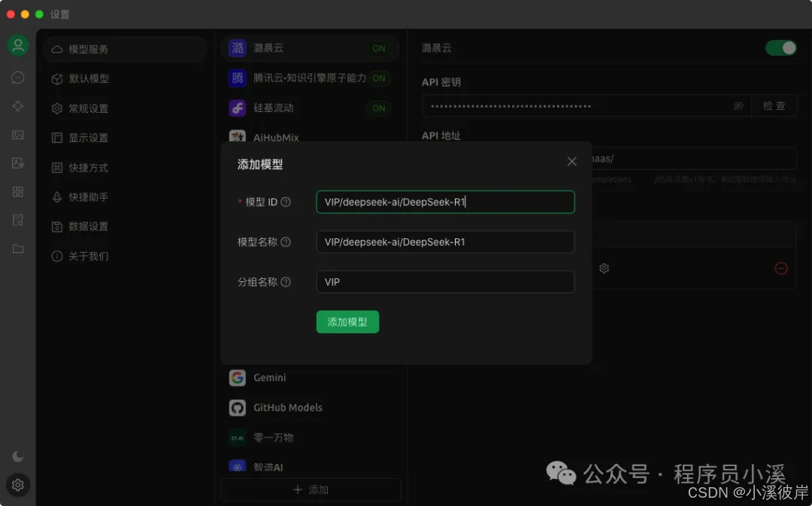Open model settings gear in model list

pyautogui.click(x=604, y=268)
